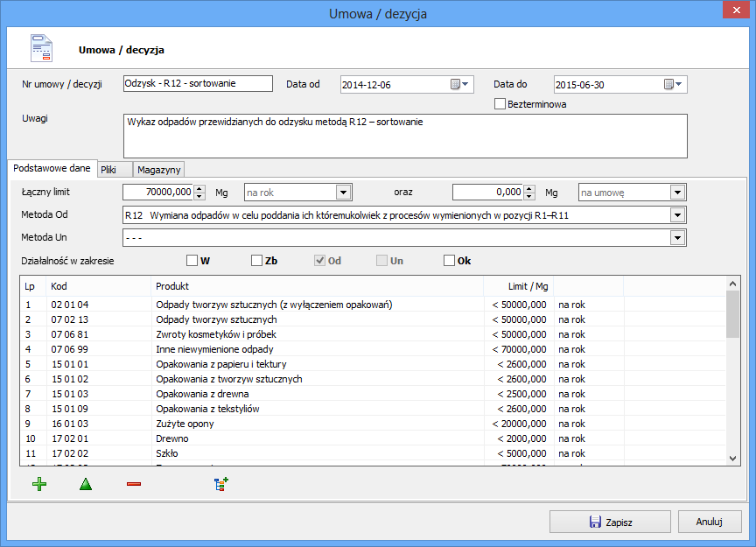Switch to the Magazyny tab
Viewport: 756px width, 547px height.
click(x=158, y=170)
